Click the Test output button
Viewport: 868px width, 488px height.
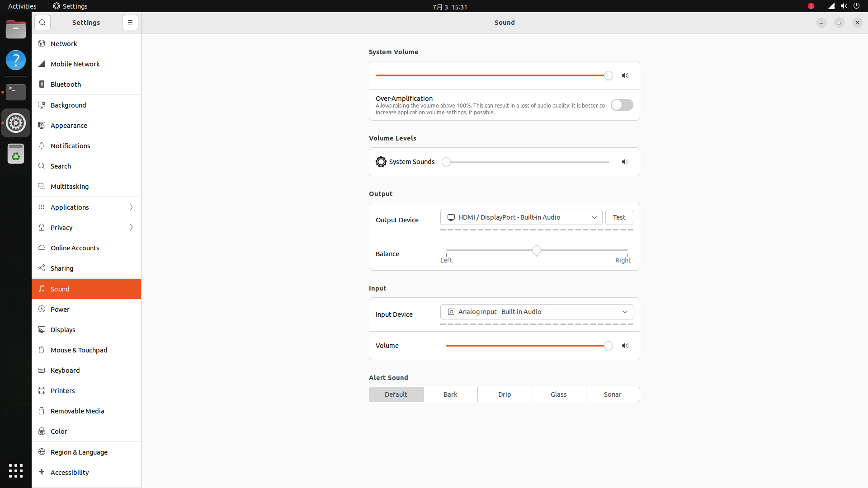pyautogui.click(x=619, y=217)
